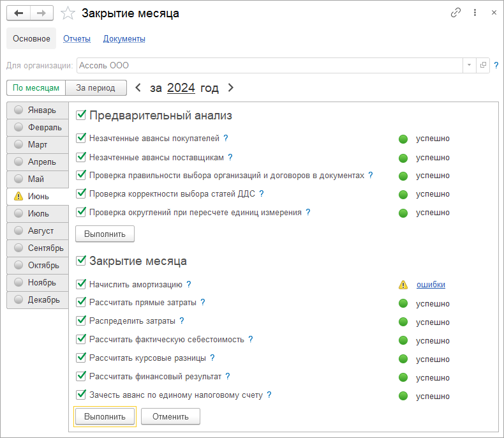Open the three-dot more options menu
Screen dimensions: 504x438
(x=475, y=13)
